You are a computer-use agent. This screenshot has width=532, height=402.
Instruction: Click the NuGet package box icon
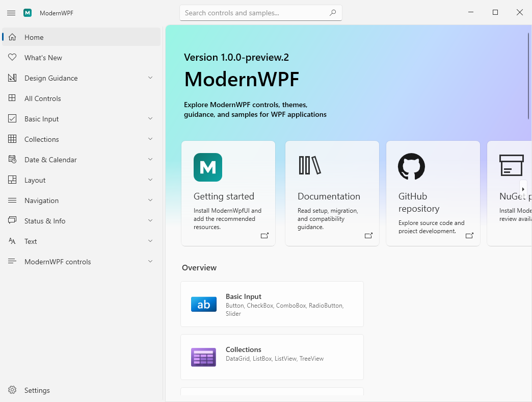click(x=512, y=165)
